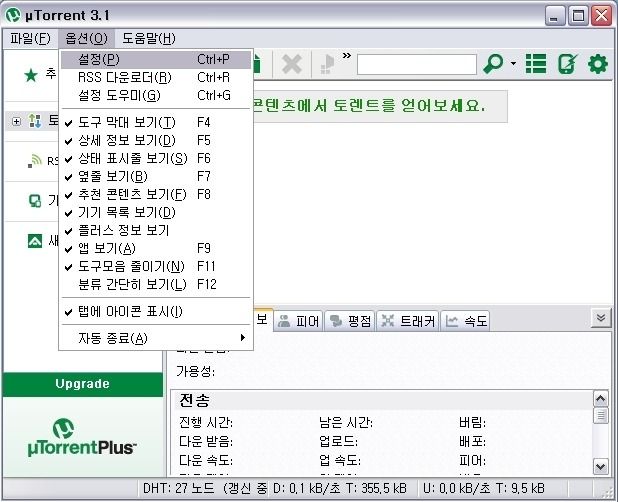Click the up-down arrows torrents icon
The width and height of the screenshot is (618, 502).
tap(35, 121)
